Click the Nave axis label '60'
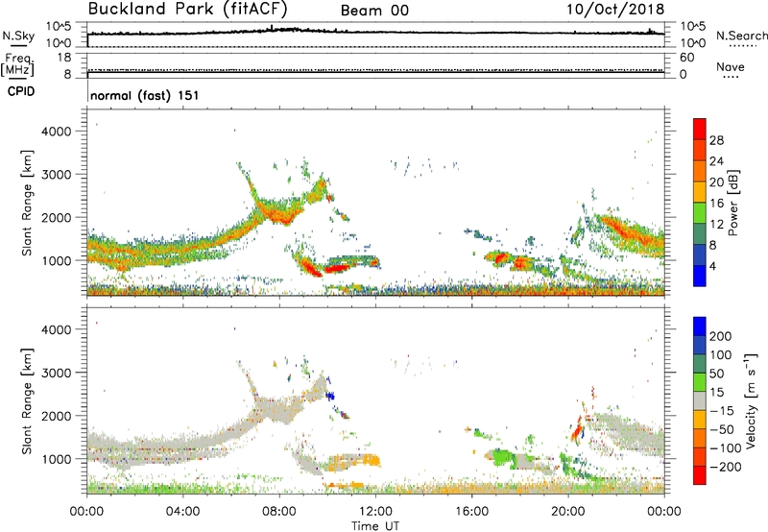This screenshot has width=768, height=532. 686,58
